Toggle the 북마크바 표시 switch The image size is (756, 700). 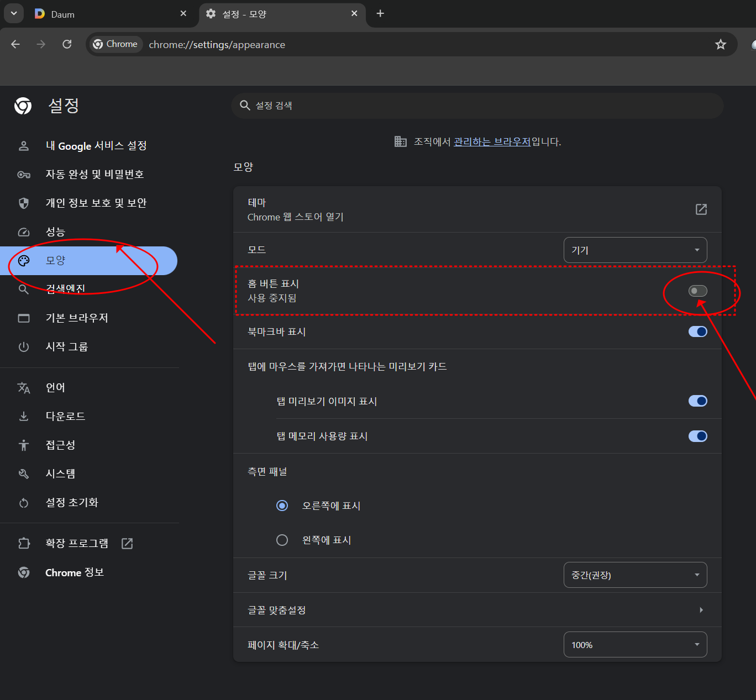pos(697,331)
